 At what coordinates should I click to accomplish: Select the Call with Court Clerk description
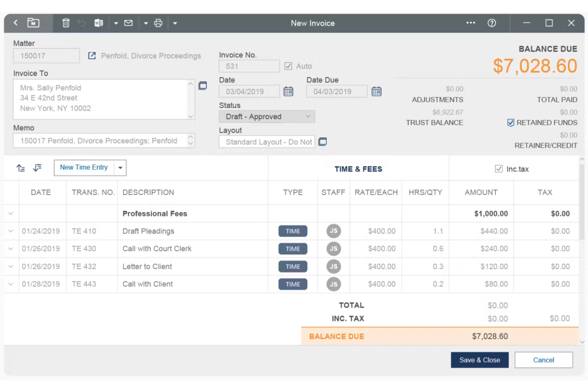(157, 249)
